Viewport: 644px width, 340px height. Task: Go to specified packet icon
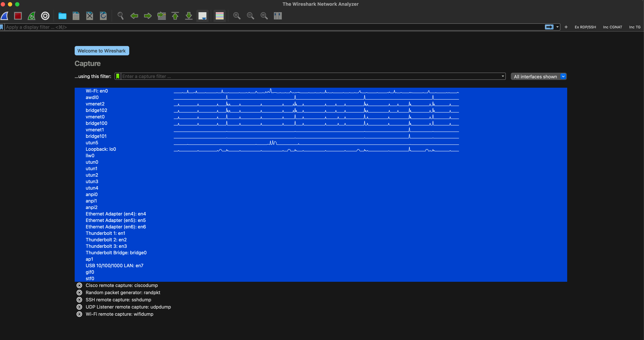162,16
